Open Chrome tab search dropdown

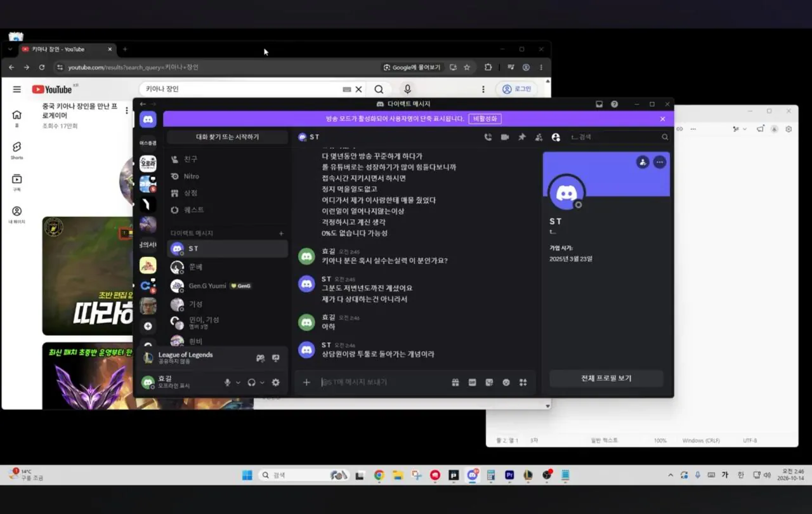[x=10, y=49]
